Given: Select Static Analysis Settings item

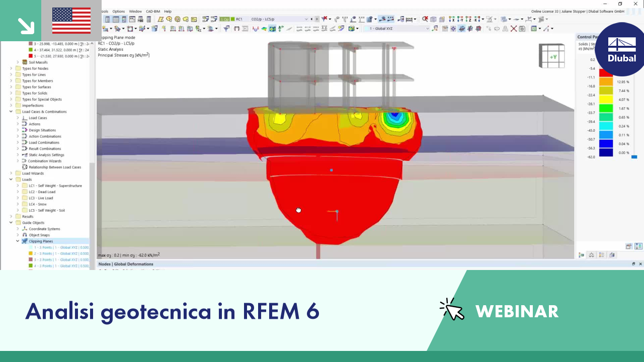Looking at the screenshot, I should coord(46,155).
